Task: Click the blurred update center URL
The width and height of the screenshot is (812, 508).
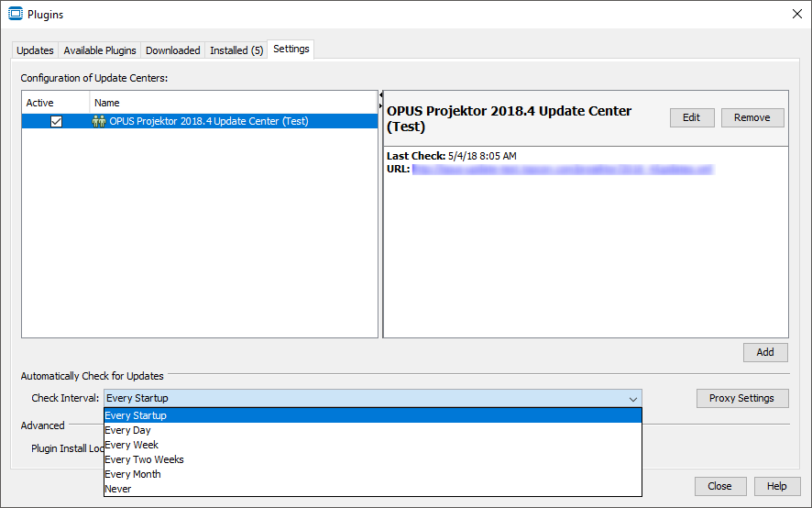Action: 562,170
